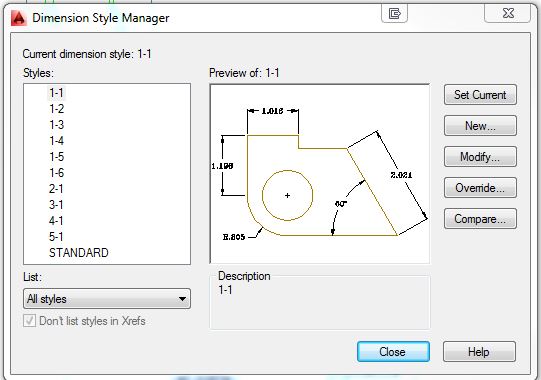
Task: Select style 3-1 in Styles list
Action: [x=56, y=205]
